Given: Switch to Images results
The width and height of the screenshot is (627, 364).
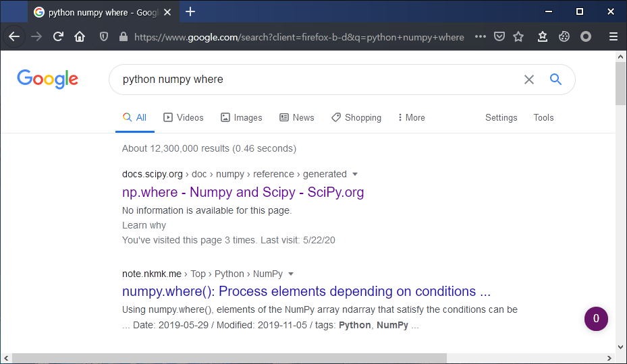Looking at the screenshot, I should [x=242, y=117].
